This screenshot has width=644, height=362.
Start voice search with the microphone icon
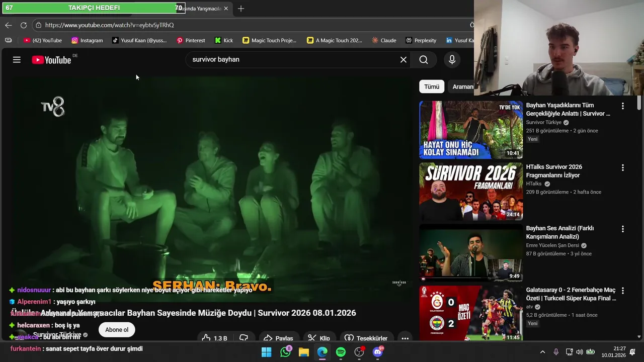452,60
